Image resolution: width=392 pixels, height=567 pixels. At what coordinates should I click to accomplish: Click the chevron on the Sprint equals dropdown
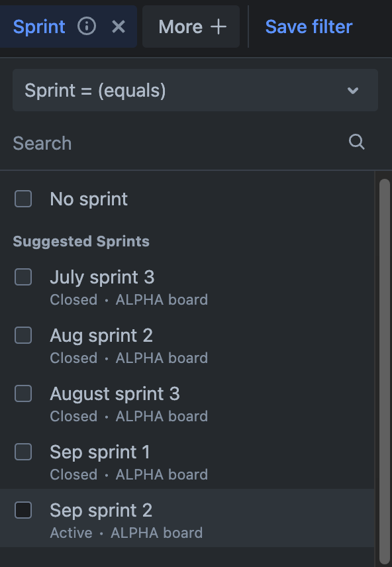point(353,90)
